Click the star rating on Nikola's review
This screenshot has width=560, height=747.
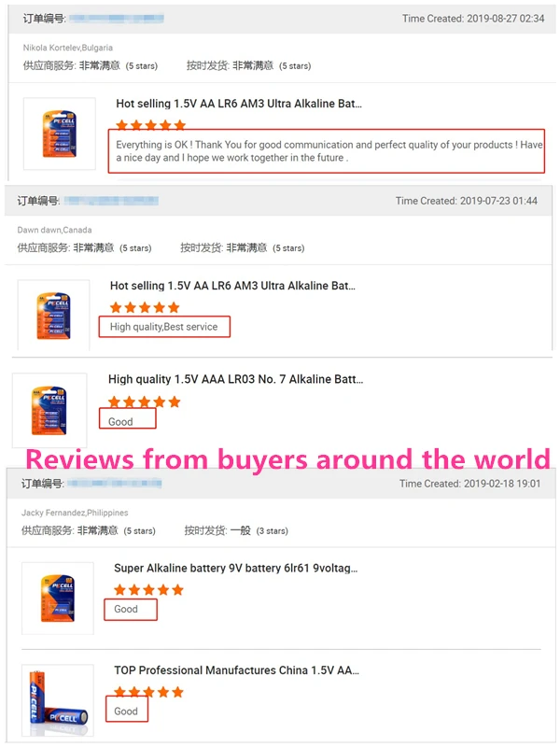click(150, 125)
